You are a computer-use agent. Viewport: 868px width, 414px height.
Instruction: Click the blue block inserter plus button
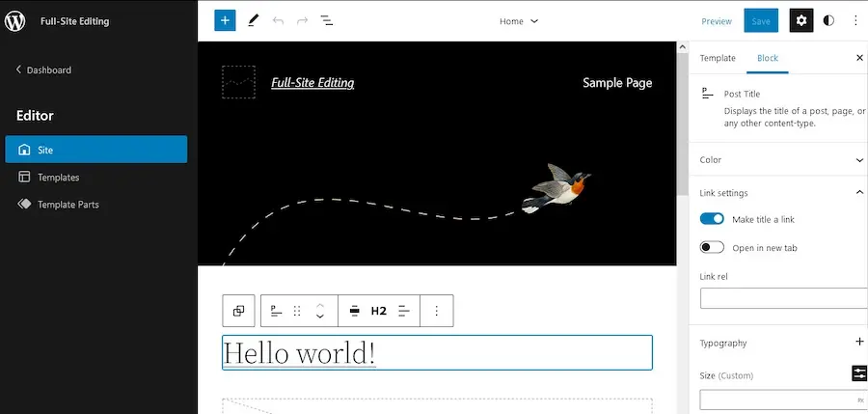pos(225,20)
